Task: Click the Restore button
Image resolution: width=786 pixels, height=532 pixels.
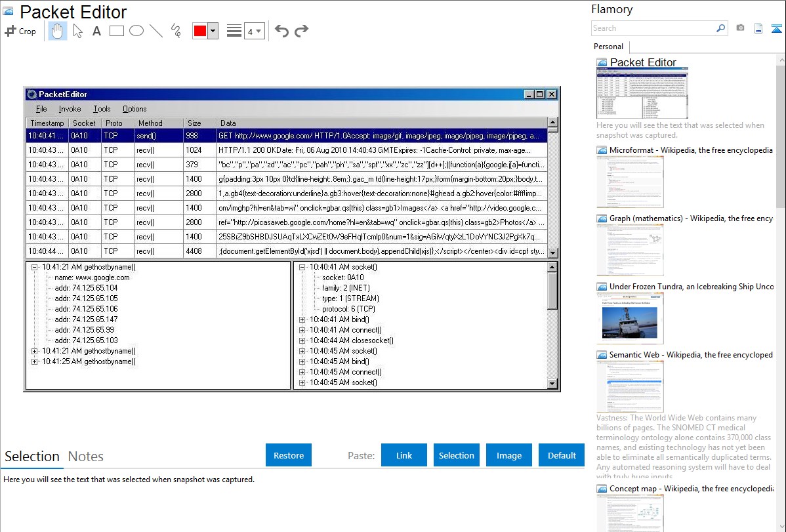Action: pyautogui.click(x=289, y=455)
